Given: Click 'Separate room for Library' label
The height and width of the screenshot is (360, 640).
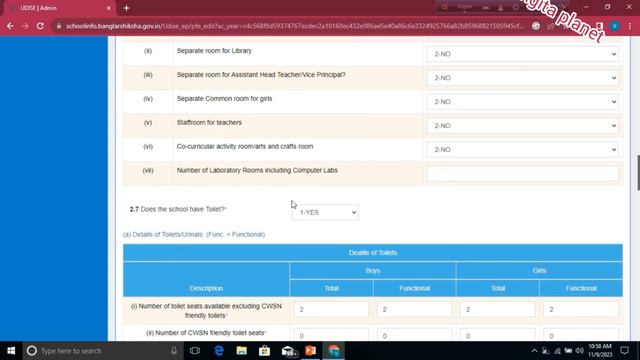Looking at the screenshot, I should (214, 51).
